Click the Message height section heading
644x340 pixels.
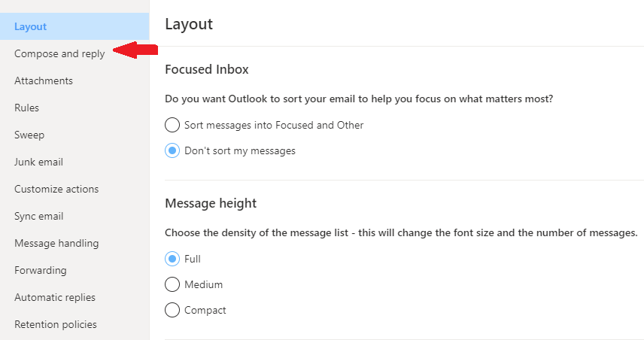pos(211,203)
